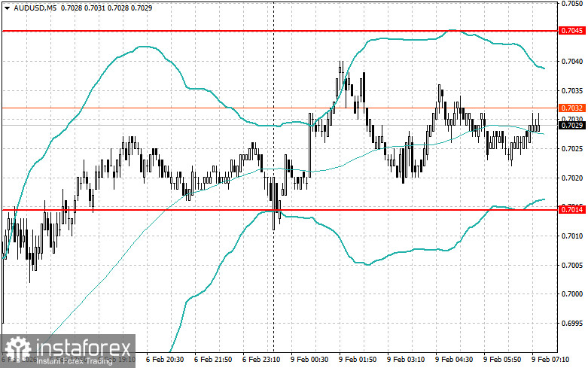Click the 9 Feb 00:30 time label

(x=309, y=360)
